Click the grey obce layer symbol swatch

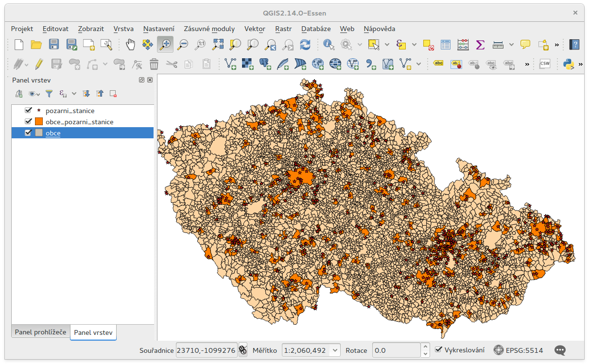coord(39,133)
